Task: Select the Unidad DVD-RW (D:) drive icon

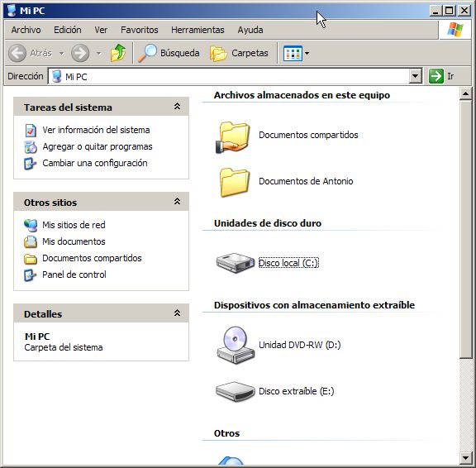Action: point(236,345)
